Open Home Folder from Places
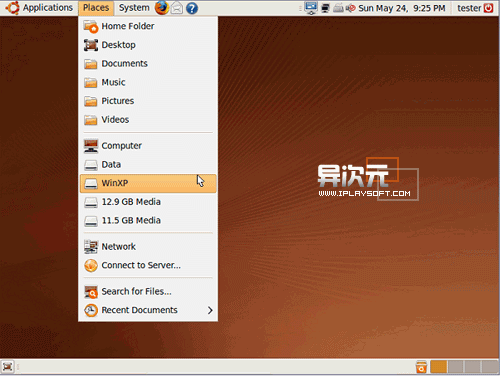The image size is (500, 376). pos(148,26)
